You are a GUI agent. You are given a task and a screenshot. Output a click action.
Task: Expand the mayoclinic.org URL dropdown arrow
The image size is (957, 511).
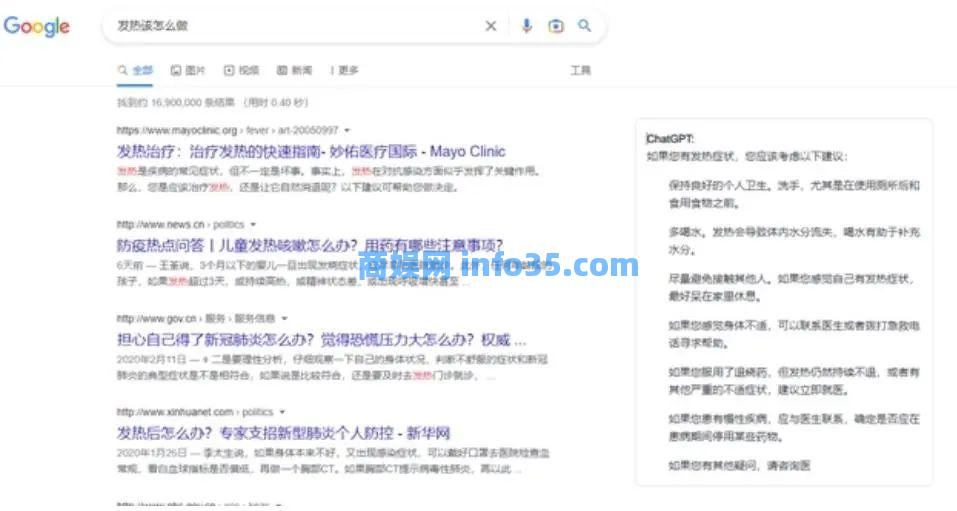pos(347,130)
